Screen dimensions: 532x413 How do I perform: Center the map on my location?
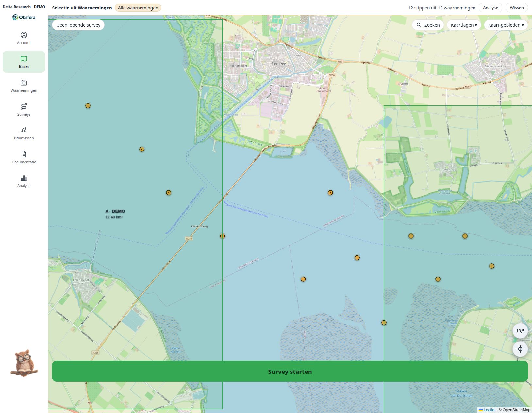(520, 349)
